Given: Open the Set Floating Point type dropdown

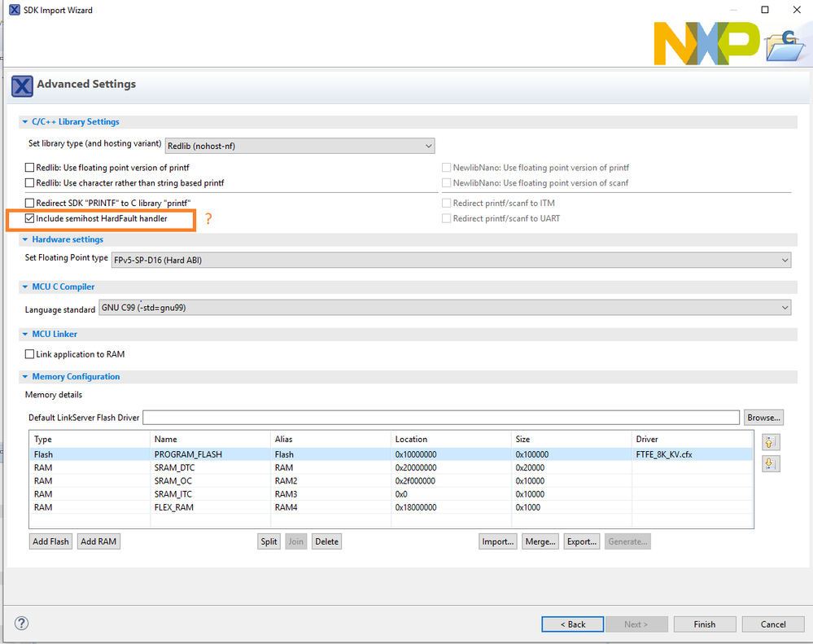Looking at the screenshot, I should tap(451, 260).
